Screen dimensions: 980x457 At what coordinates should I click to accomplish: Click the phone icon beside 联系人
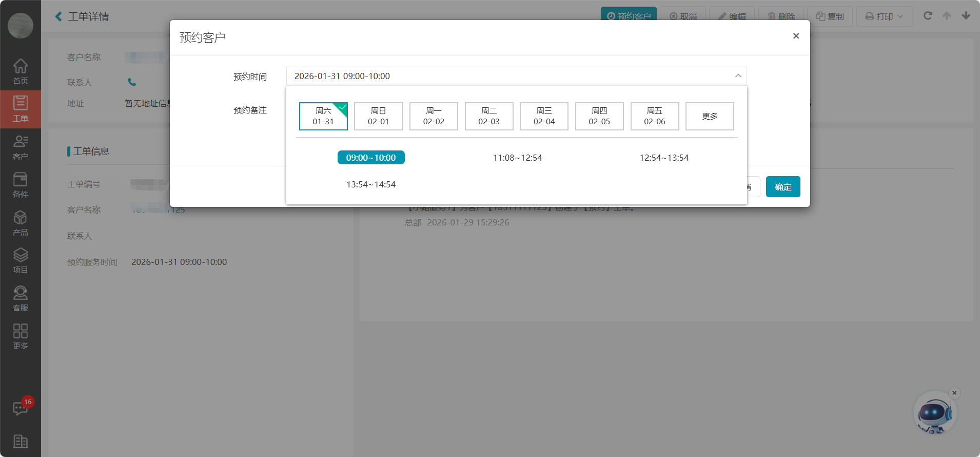(x=132, y=82)
